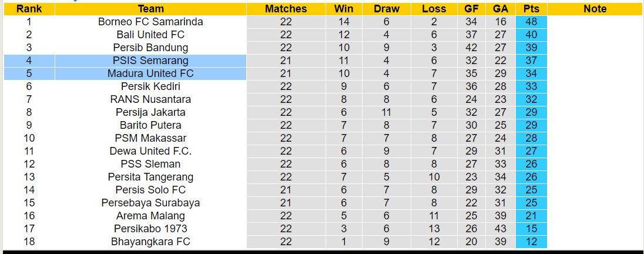Sort by the Pts column header

tap(532, 9)
